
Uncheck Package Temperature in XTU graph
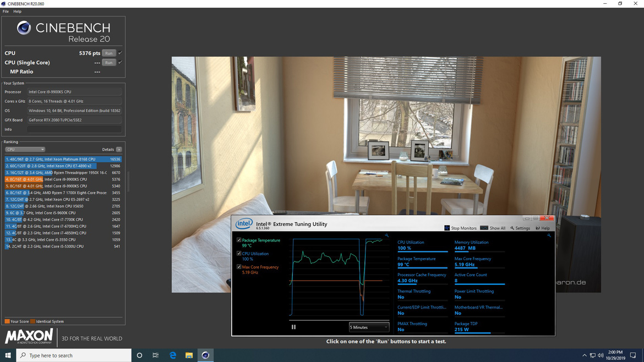pyautogui.click(x=239, y=240)
